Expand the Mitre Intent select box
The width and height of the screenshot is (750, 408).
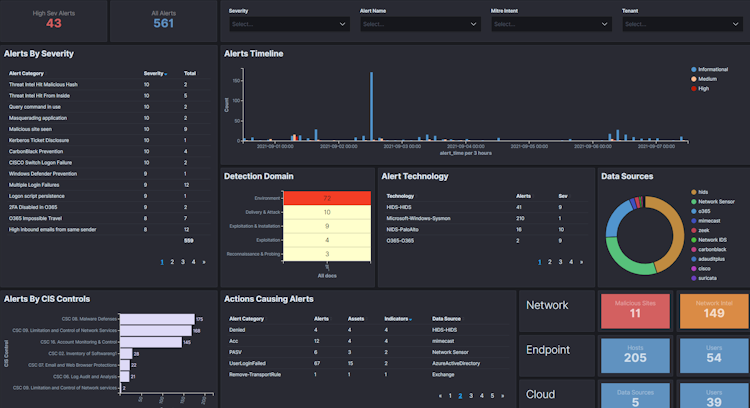click(x=551, y=24)
